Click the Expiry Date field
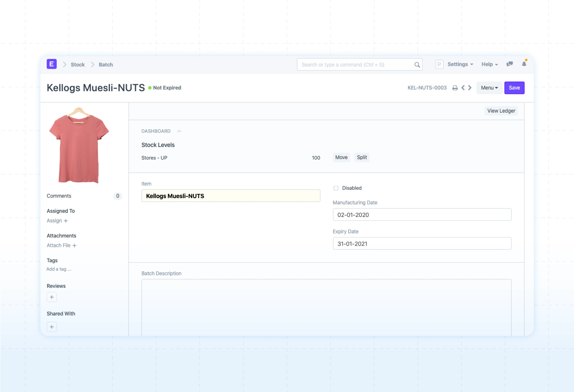This screenshot has height=392, width=574. tap(422, 244)
